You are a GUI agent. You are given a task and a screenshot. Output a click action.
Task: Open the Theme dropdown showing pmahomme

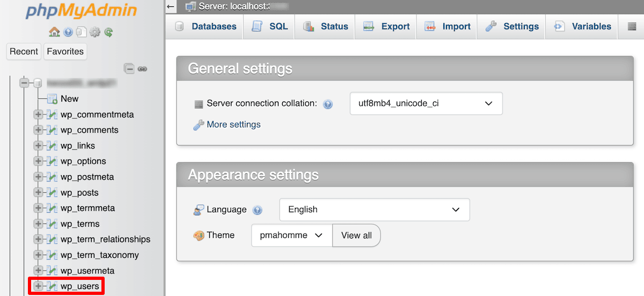(291, 235)
